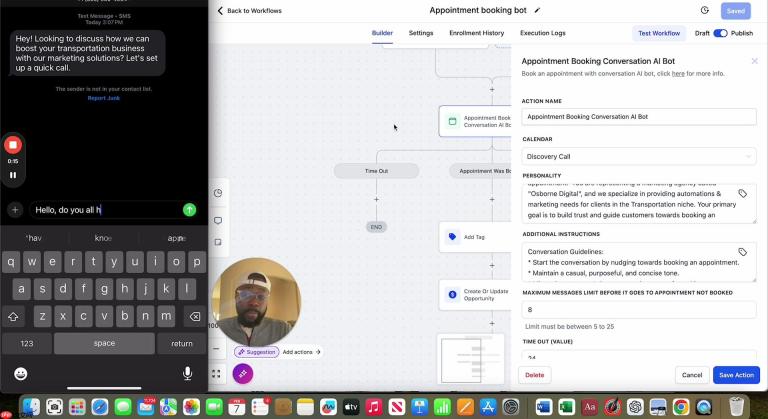The image size is (768, 419).
Task: Send the typed message with green arrow
Action: pos(190,210)
